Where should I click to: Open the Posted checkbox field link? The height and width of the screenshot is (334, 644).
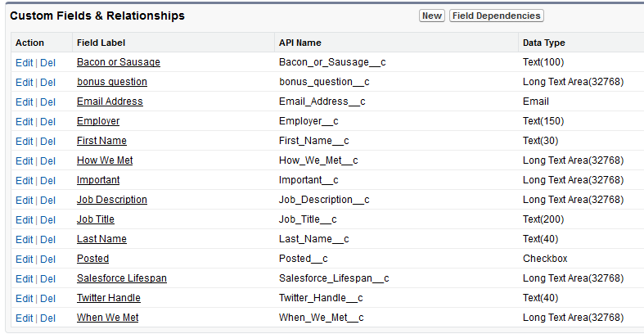click(92, 259)
